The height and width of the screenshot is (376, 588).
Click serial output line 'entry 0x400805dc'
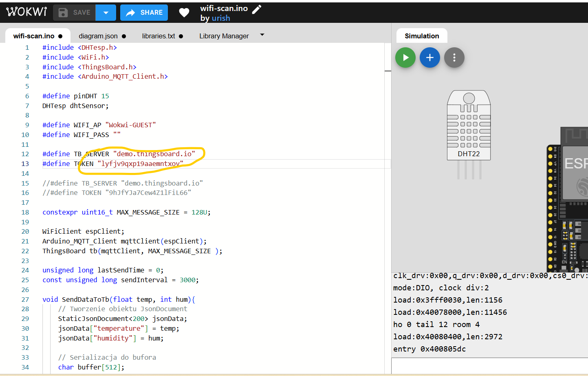[x=429, y=349]
